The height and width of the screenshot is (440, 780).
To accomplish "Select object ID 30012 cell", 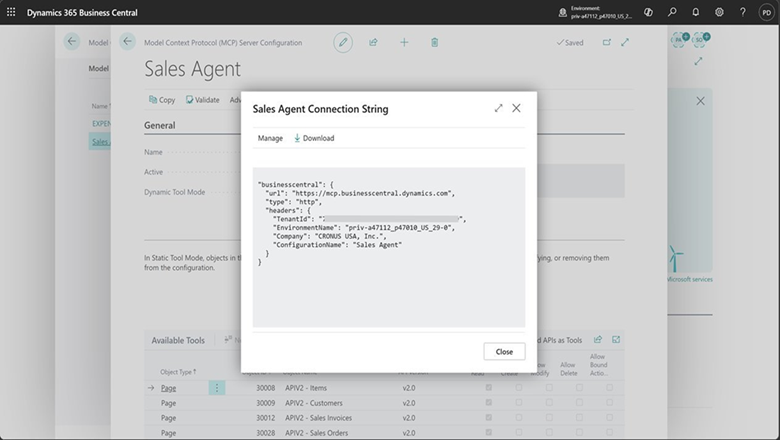I will (265, 418).
